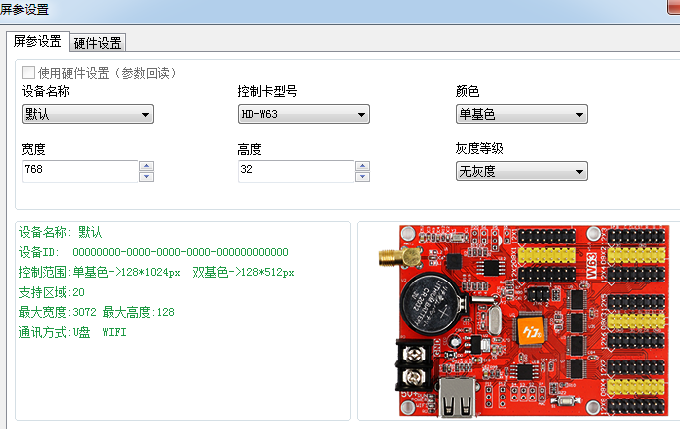The image size is (680, 429).
Task: Switch to the 硬件设置 tab
Action: click(98, 42)
